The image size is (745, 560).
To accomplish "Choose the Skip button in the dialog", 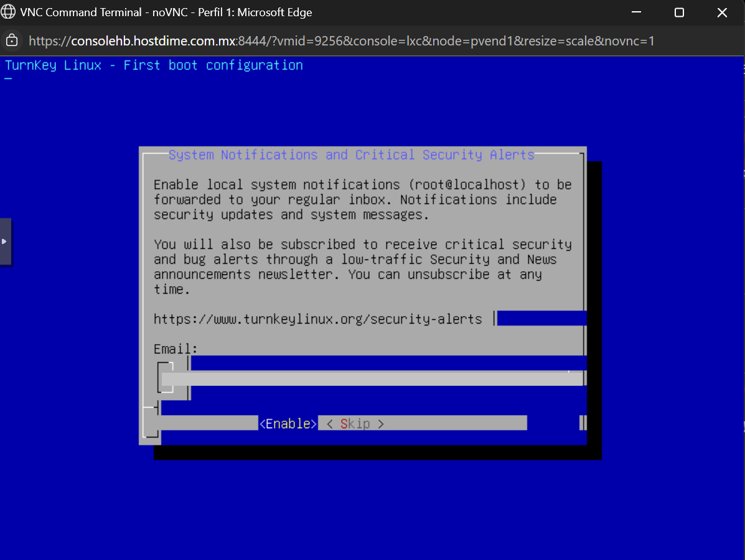I will click(355, 424).
